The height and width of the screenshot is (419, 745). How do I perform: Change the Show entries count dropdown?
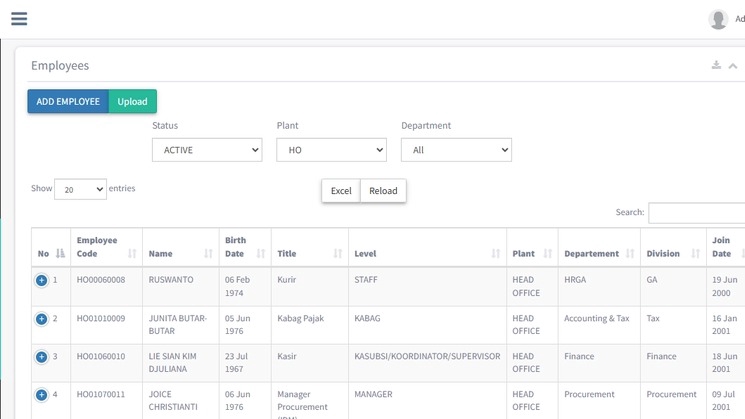pos(80,189)
